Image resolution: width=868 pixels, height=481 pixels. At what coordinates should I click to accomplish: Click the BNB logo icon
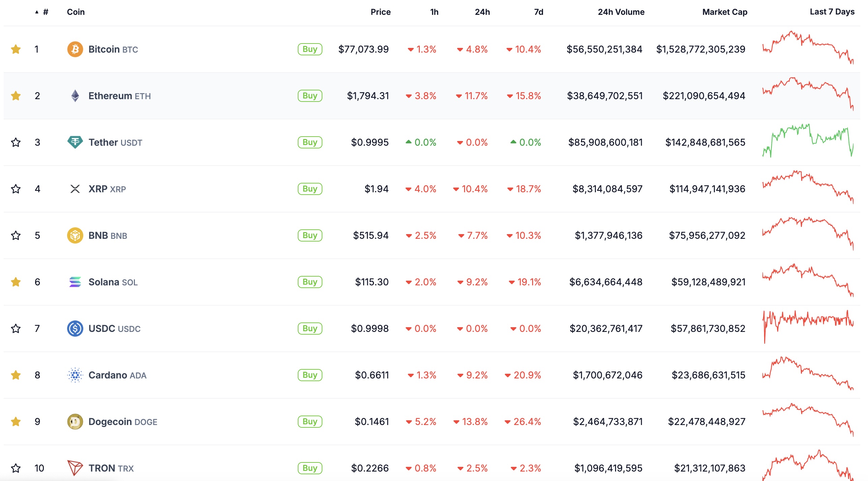coord(75,235)
